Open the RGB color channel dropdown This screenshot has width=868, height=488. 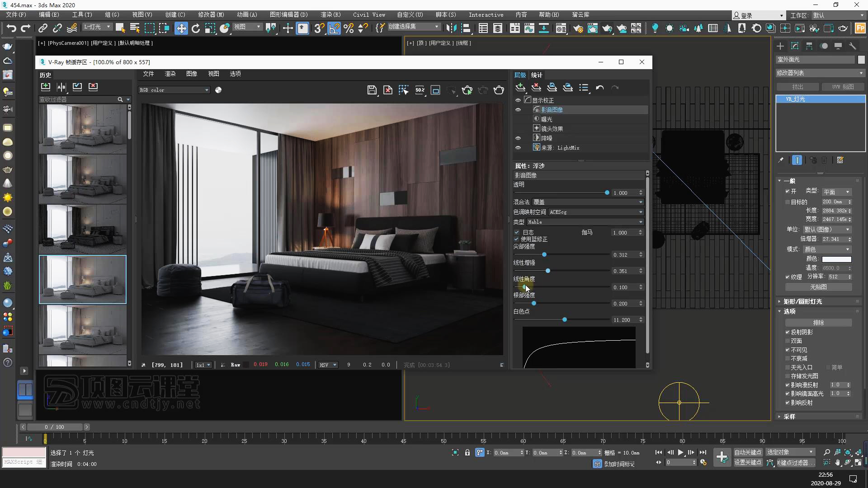click(x=174, y=90)
